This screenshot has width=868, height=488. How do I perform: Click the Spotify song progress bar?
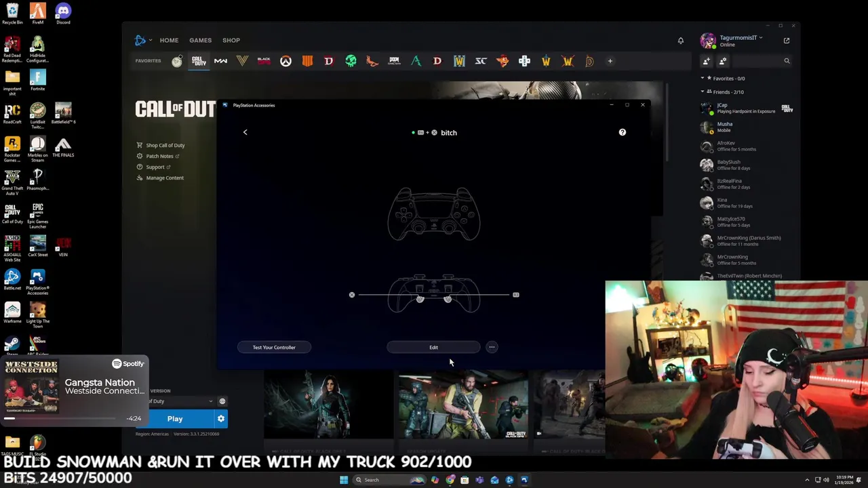point(60,418)
